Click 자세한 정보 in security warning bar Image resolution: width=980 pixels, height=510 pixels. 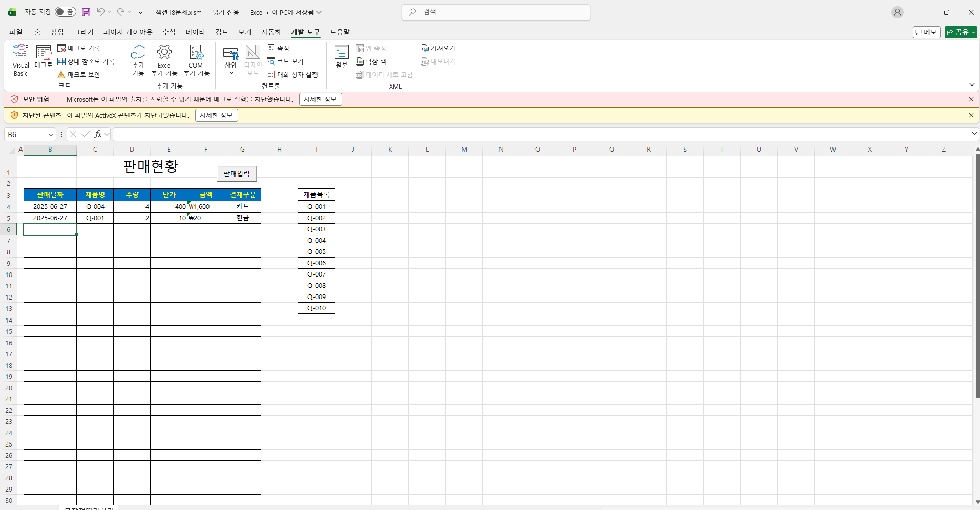coord(320,99)
